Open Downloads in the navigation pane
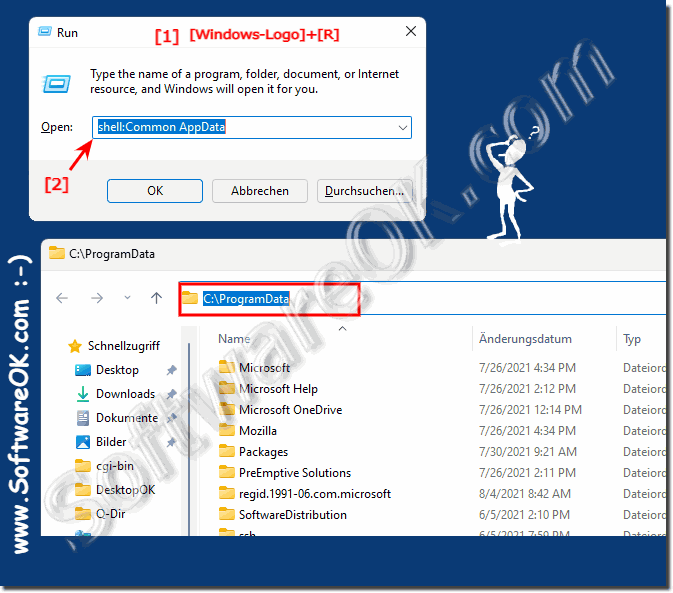Image resolution: width=673 pixels, height=593 pixels. pos(125,394)
